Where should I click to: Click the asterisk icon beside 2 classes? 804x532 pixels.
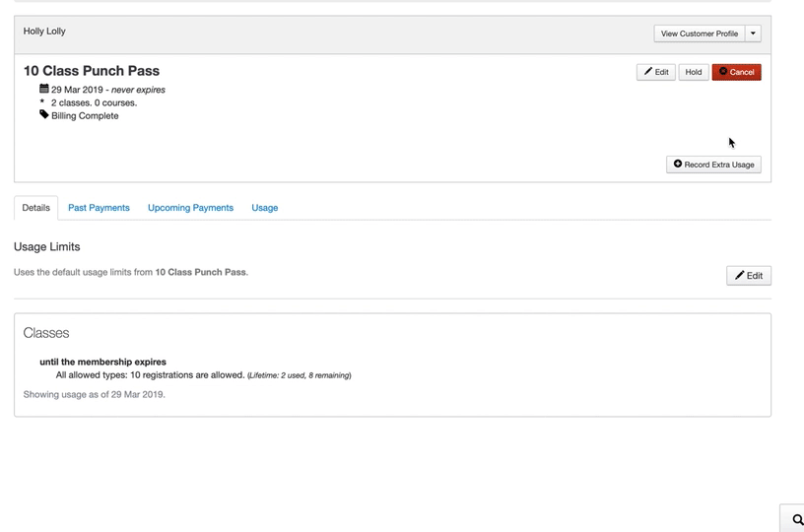point(43,102)
